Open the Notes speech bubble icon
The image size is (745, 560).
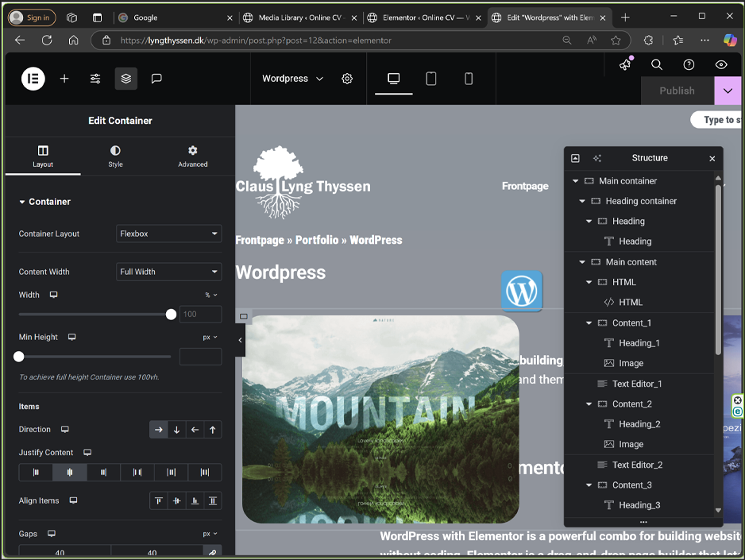pos(156,79)
